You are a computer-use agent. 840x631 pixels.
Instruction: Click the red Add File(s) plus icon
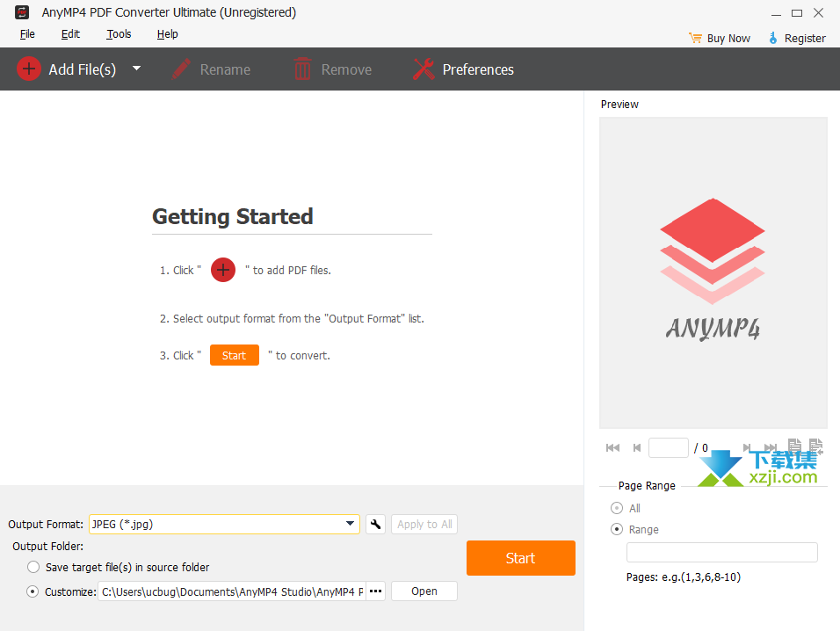click(29, 69)
